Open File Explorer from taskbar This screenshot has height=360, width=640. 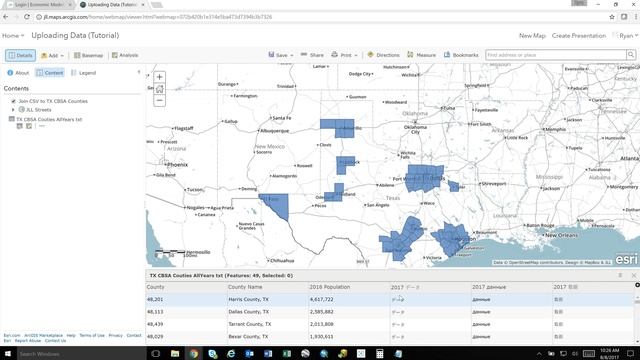175,353
